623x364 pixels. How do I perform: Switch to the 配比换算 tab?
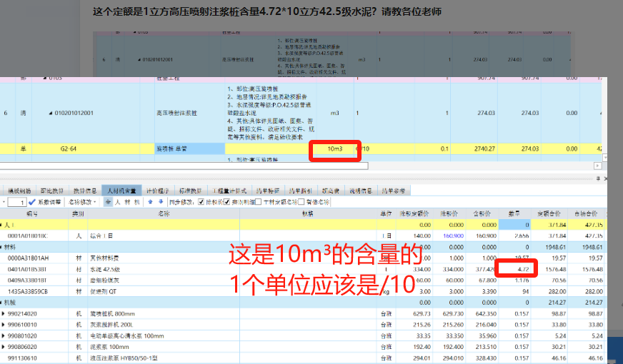click(x=52, y=191)
